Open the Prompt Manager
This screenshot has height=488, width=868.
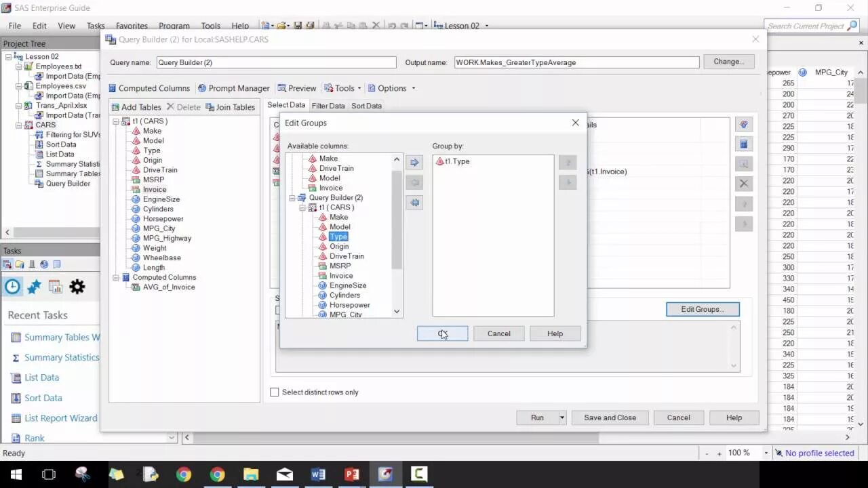tap(233, 88)
